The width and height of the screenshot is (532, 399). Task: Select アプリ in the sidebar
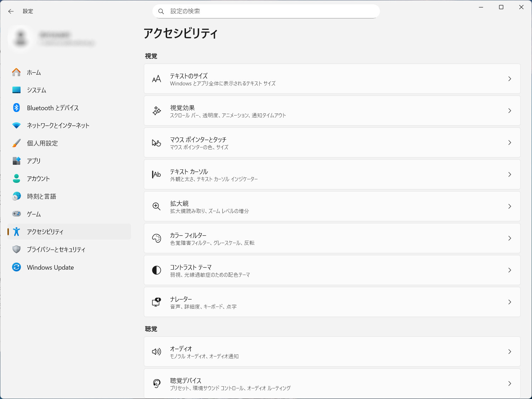69,161
